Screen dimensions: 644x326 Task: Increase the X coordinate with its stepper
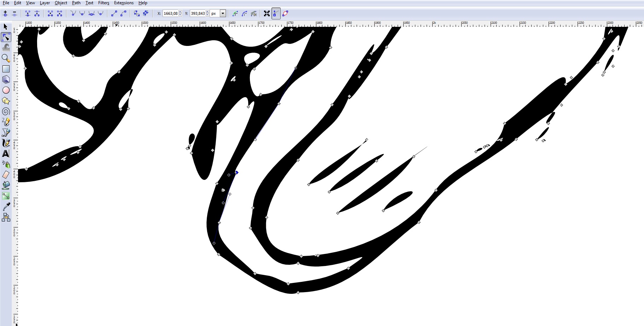pos(180,12)
